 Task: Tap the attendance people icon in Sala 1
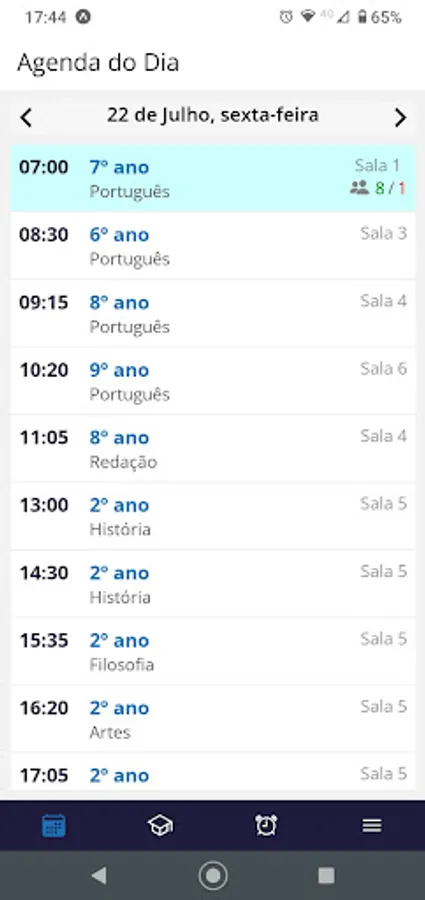pos(360,188)
